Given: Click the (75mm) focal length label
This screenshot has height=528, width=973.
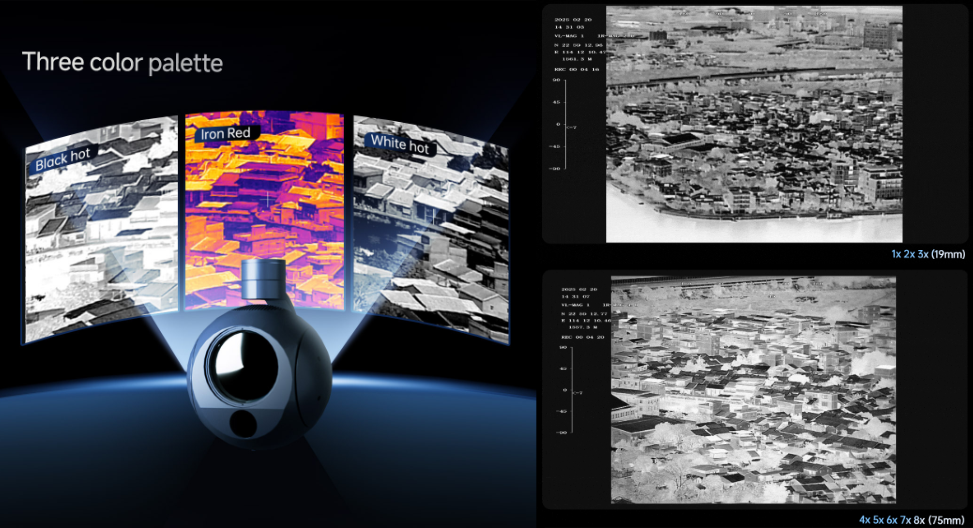Looking at the screenshot, I should point(948,520).
